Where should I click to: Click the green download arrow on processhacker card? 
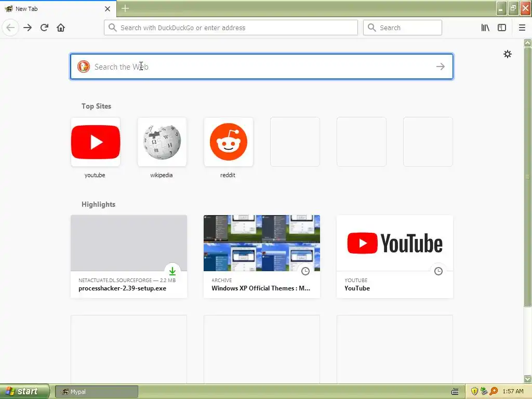172,271
